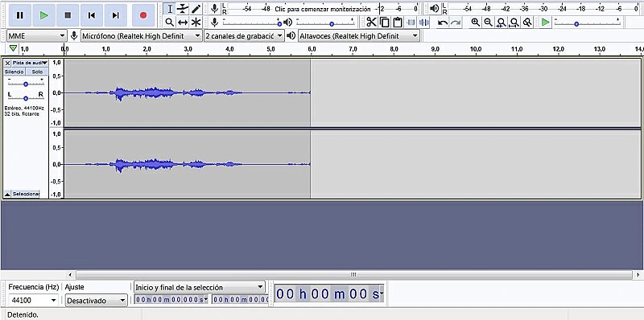Open the Pista de audio track menu

30,63
